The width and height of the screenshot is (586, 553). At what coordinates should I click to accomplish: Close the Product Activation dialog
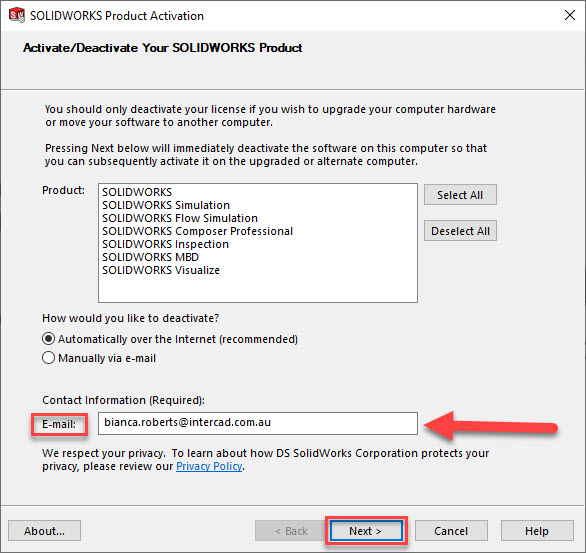click(x=570, y=15)
